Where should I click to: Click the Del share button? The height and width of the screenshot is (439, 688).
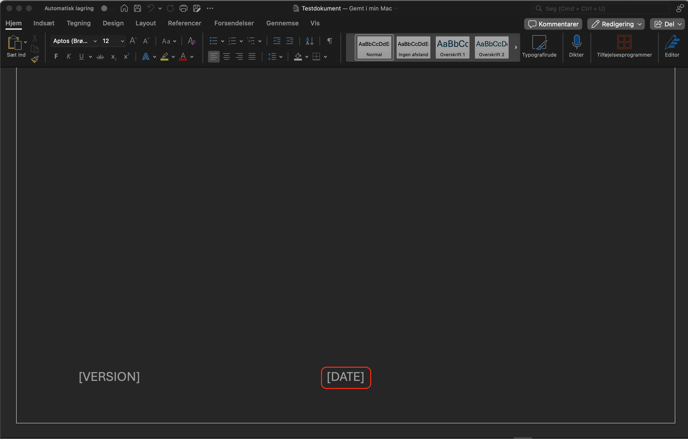tap(667, 24)
